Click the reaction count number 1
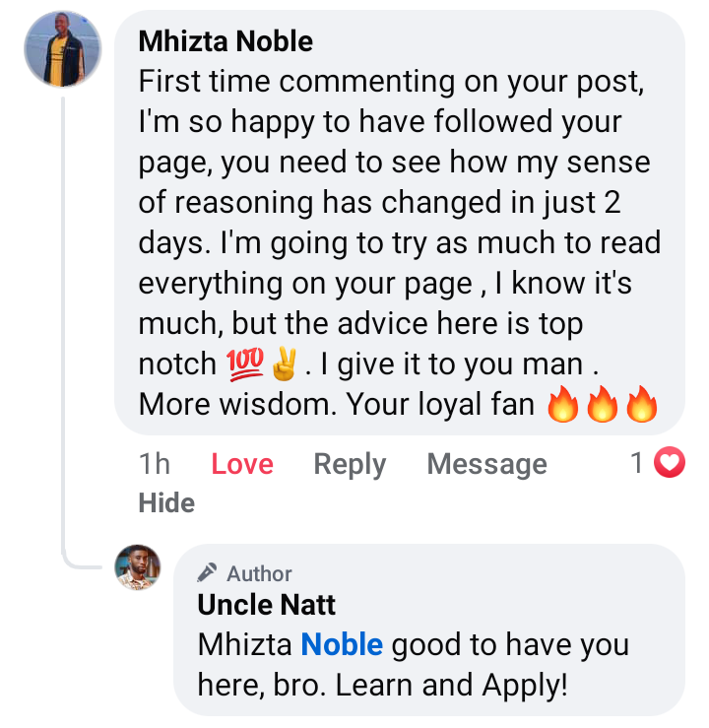The image size is (709, 728). point(637,462)
